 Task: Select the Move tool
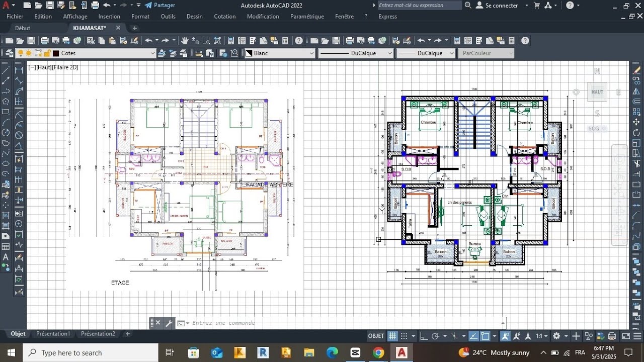pos(637,122)
